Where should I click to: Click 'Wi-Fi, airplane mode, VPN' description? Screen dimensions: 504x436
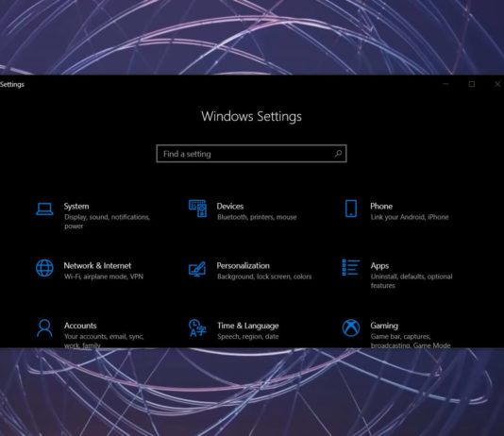point(104,277)
